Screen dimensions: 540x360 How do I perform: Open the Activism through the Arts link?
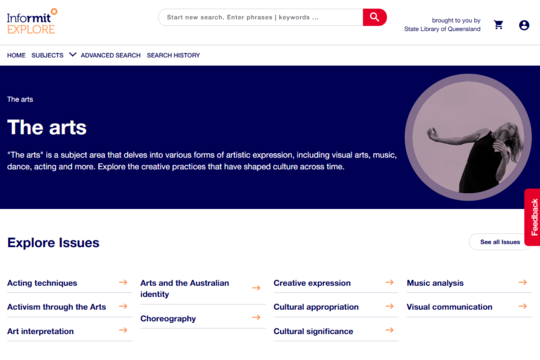pyautogui.click(x=56, y=307)
